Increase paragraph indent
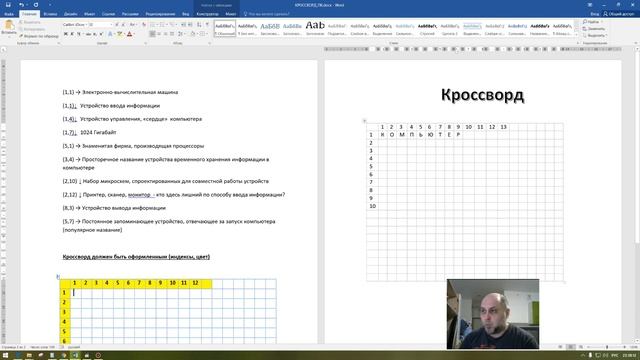The height and width of the screenshot is (360, 640). tap(191, 25)
